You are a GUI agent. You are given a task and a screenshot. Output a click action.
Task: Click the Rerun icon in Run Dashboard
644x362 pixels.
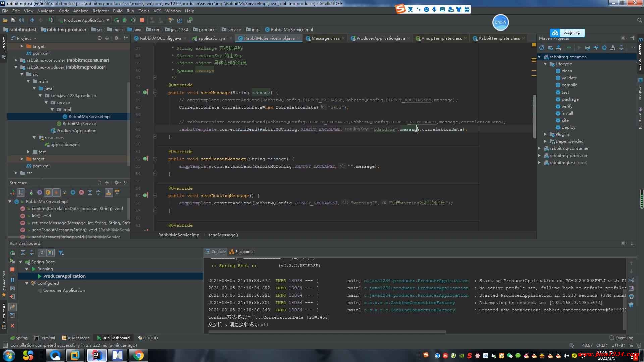click(x=12, y=253)
